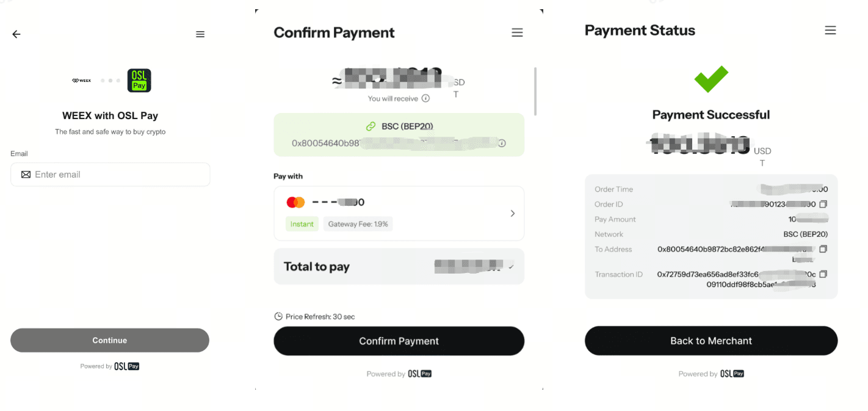The image size is (868, 411).
Task: Click the WEEX logo
Action: 81,81
